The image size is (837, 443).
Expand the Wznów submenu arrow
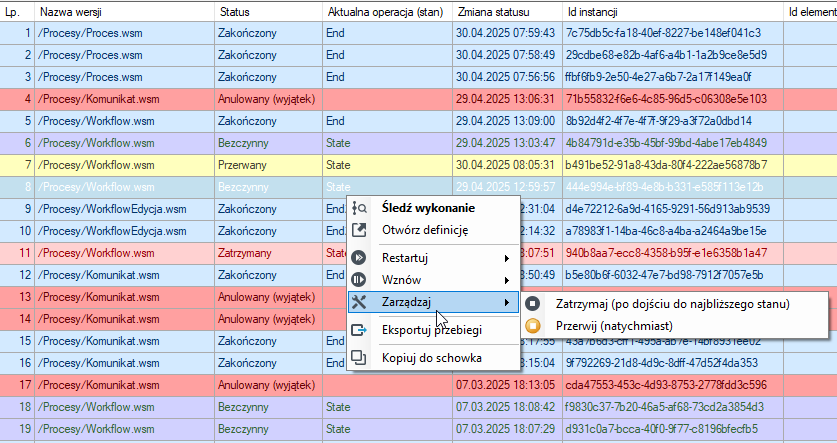pyautogui.click(x=506, y=280)
